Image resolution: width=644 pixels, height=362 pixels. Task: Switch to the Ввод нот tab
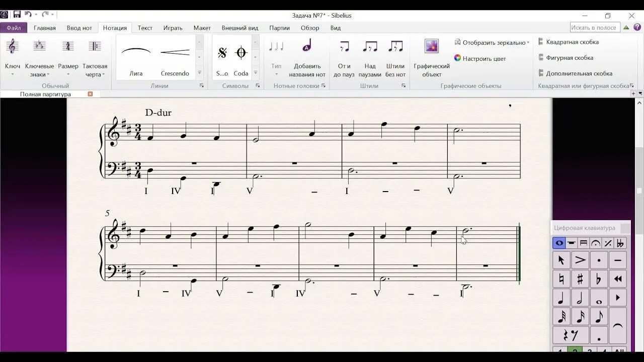pyautogui.click(x=79, y=28)
